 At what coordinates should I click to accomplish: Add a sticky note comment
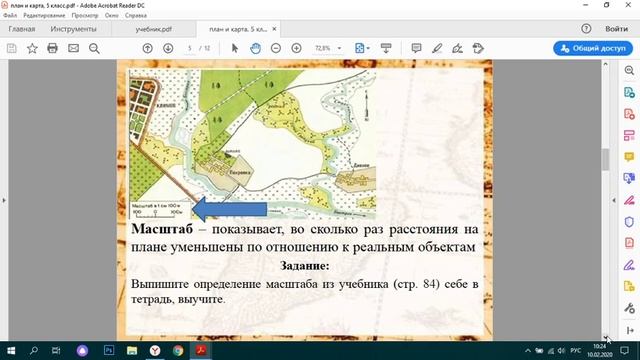pyautogui.click(x=416, y=48)
